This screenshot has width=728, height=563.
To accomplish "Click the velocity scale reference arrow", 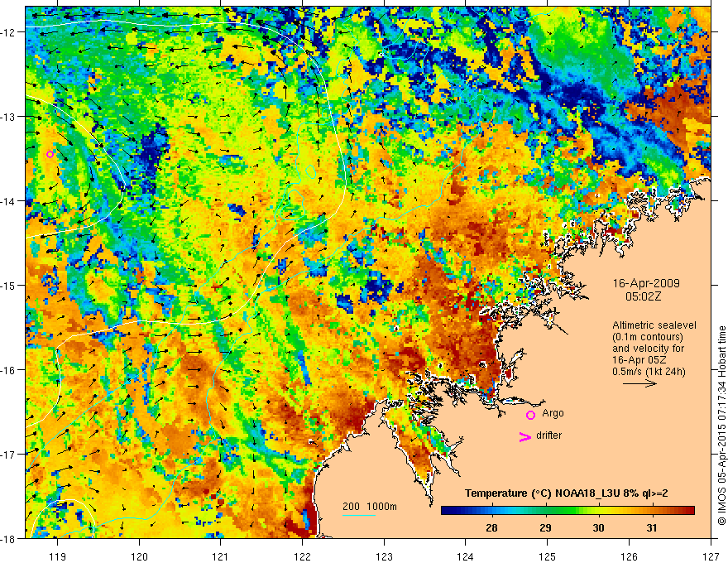I will pos(639,383).
